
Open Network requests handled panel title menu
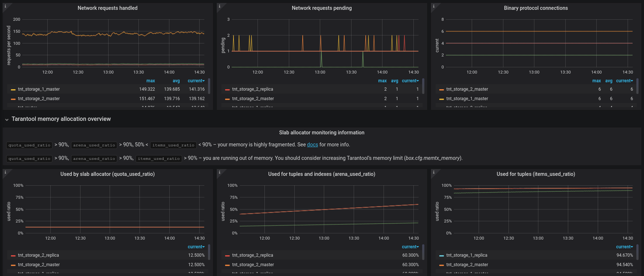(x=107, y=8)
